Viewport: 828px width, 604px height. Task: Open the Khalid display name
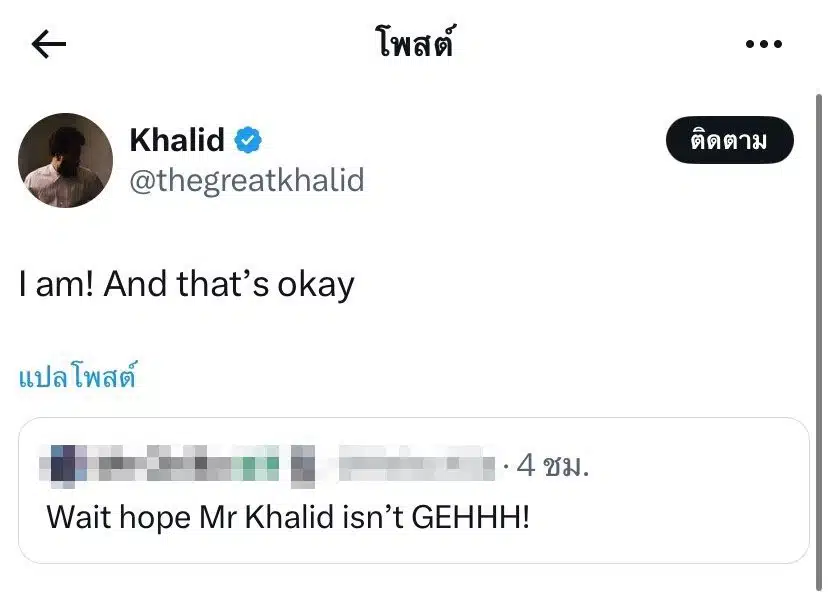coord(177,141)
